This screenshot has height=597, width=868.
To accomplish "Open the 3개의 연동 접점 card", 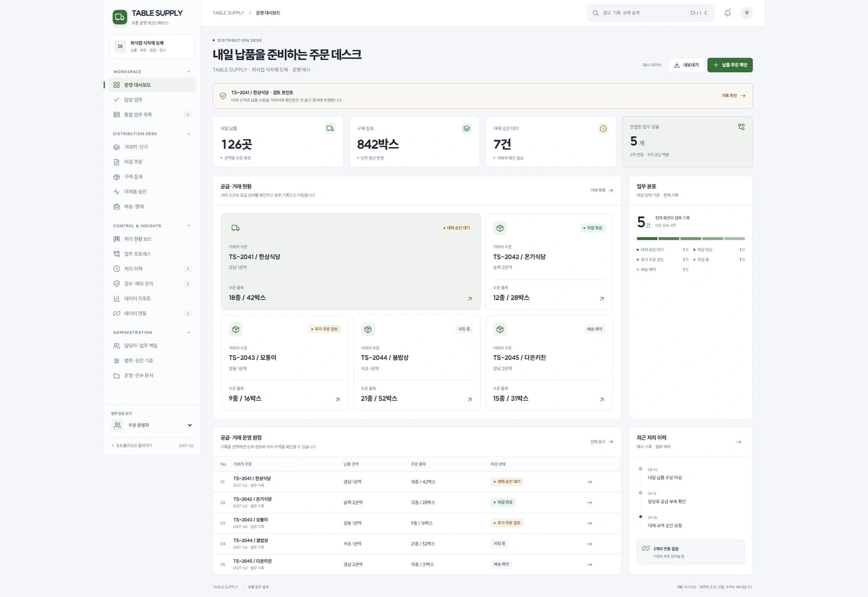I will 691,552.
